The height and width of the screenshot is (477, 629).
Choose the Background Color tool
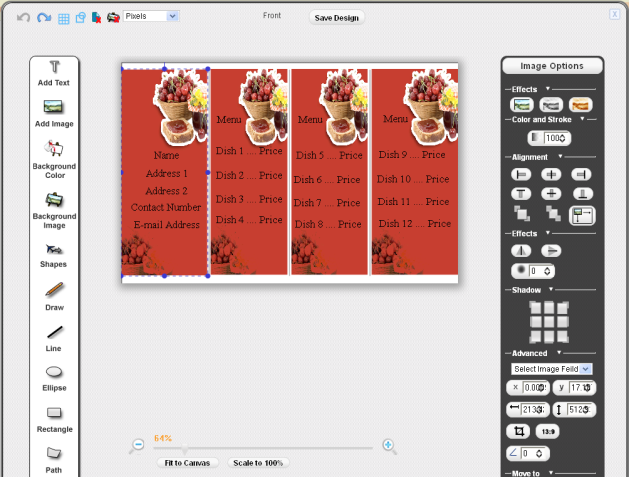click(x=54, y=158)
